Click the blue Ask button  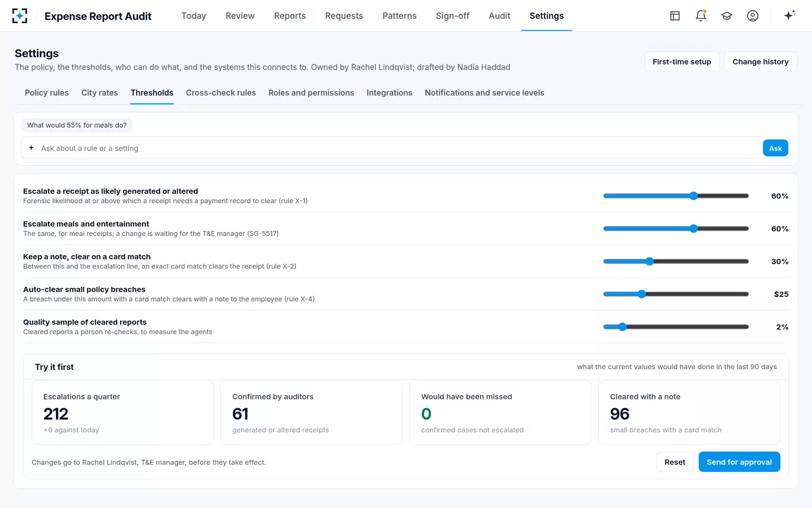[775, 148]
